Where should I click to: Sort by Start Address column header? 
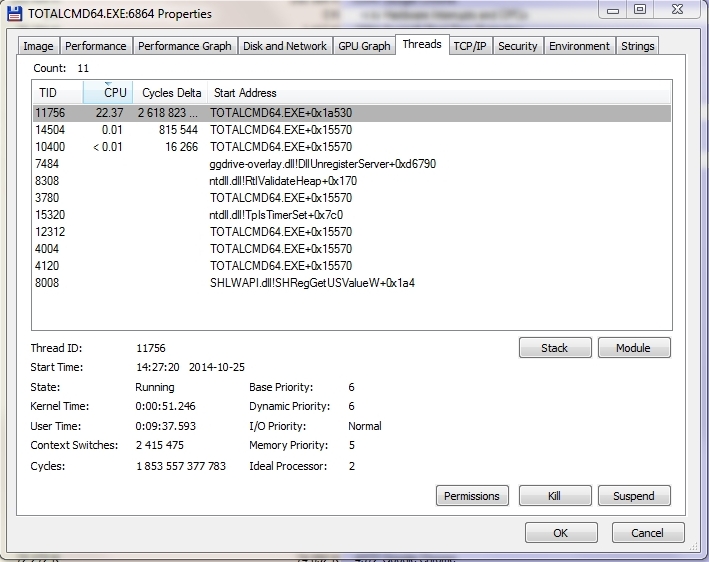[x=439, y=93]
